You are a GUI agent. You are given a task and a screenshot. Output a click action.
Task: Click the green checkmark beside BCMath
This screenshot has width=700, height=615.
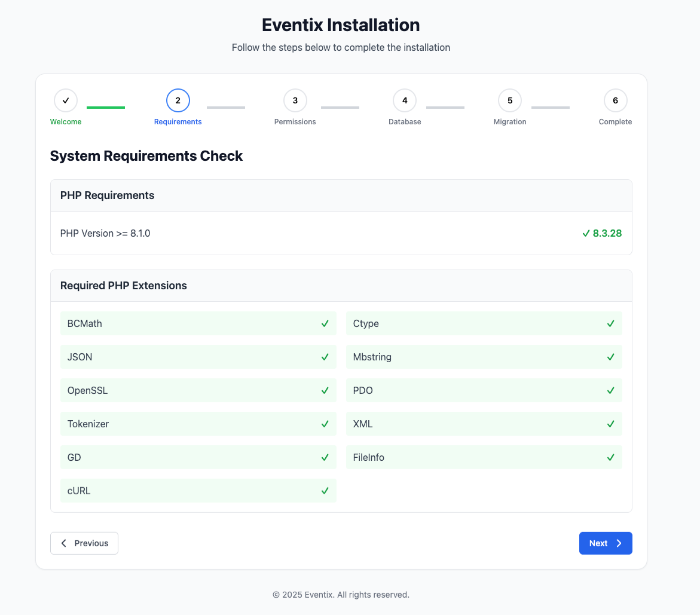pos(325,323)
